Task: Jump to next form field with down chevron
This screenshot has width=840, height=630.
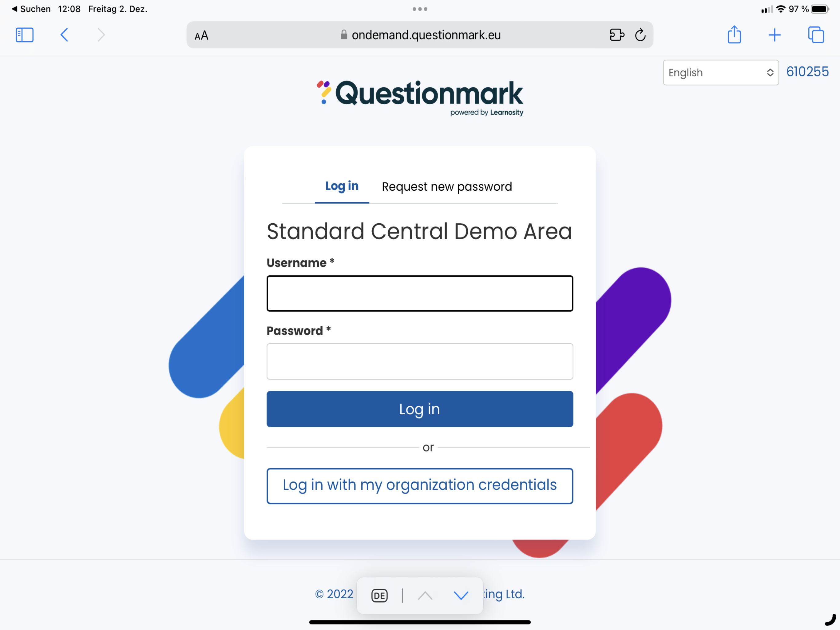Action: click(461, 596)
